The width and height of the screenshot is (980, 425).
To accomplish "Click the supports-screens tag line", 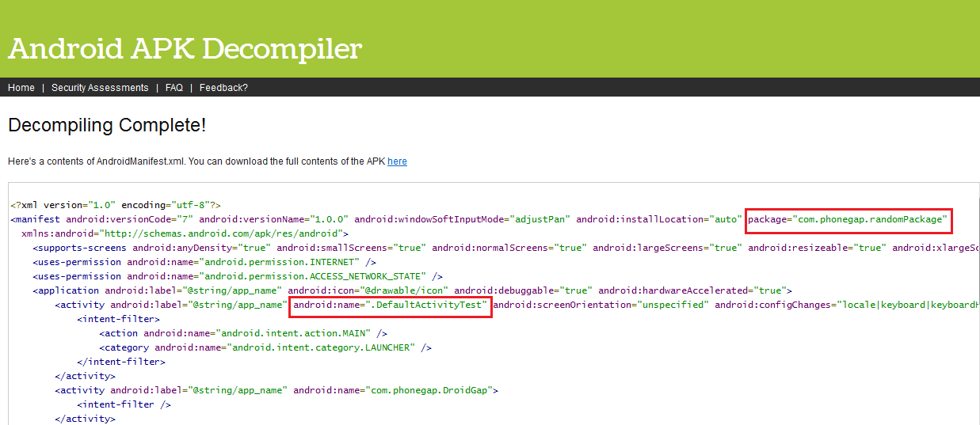I will click(505, 248).
